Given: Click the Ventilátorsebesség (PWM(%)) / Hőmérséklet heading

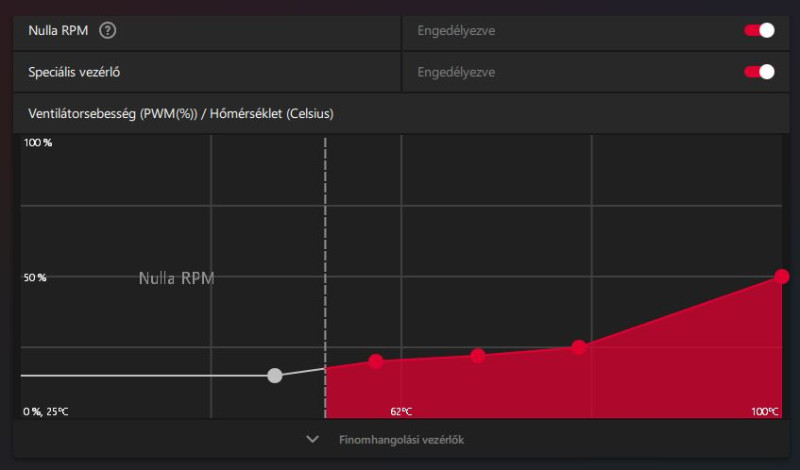Looking at the screenshot, I should tap(181, 113).
